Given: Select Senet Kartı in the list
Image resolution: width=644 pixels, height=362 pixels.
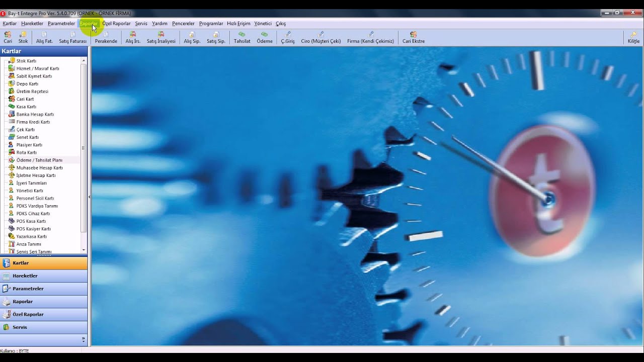Looking at the screenshot, I should pos(28,137).
